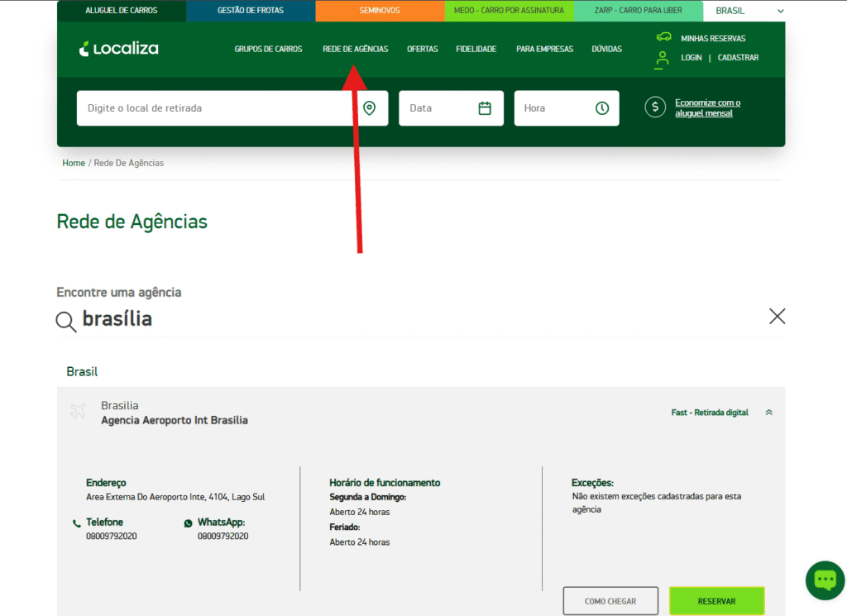The width and height of the screenshot is (847, 616).
Task: Open the Grupos de Carros menu
Action: tap(268, 49)
